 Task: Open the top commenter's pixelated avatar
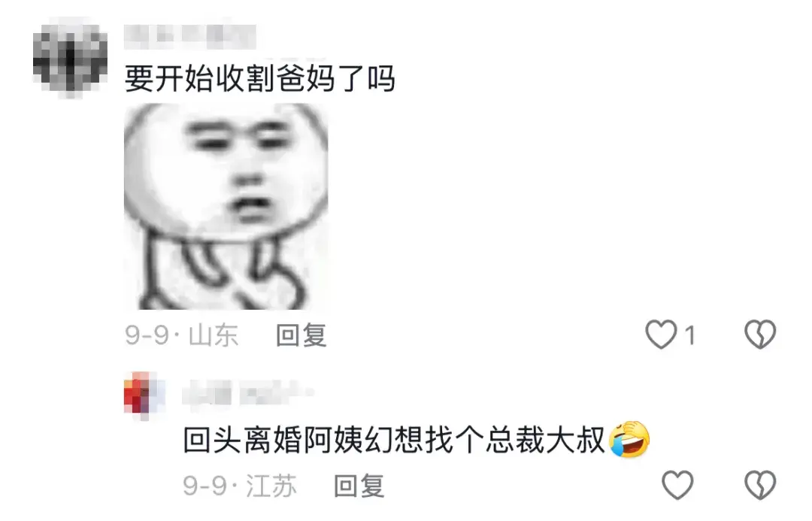pyautogui.click(x=71, y=57)
